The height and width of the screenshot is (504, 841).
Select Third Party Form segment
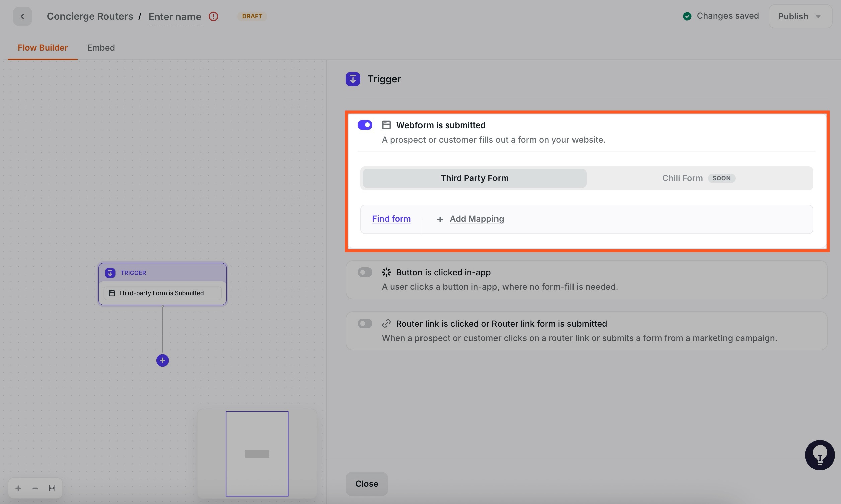(474, 178)
